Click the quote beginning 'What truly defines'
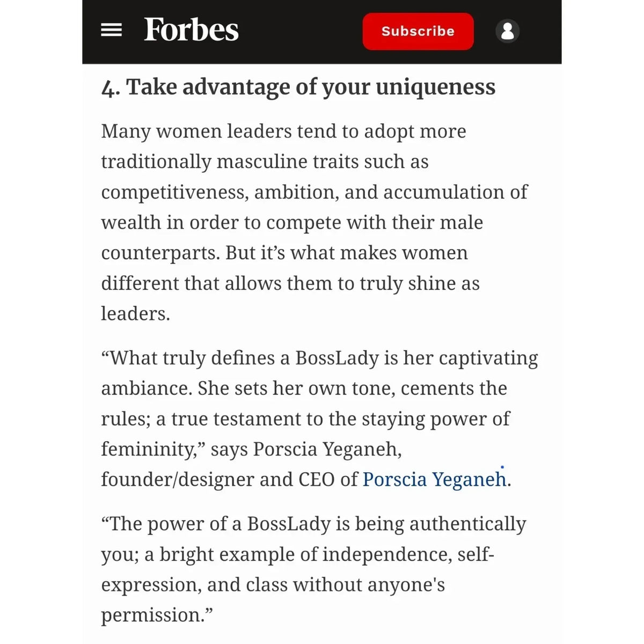This screenshot has height=644, width=644. pos(320,418)
